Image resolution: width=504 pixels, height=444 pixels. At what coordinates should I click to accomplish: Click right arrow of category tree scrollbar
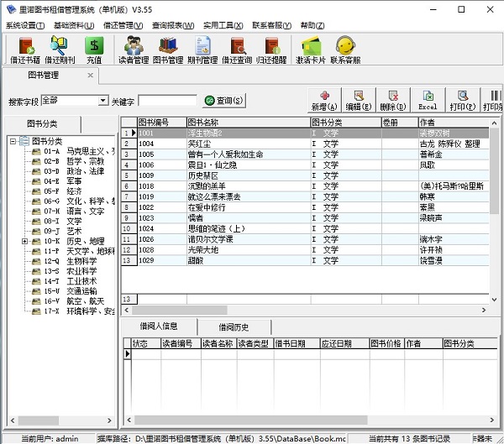point(109,420)
